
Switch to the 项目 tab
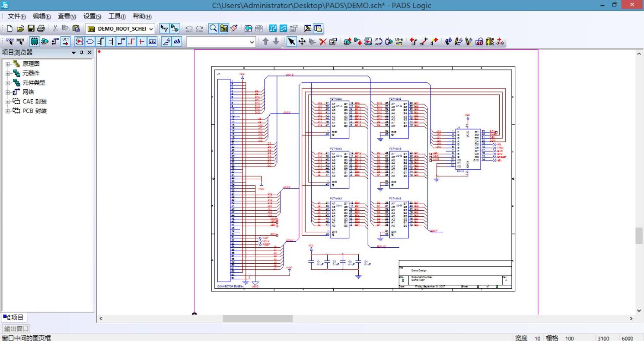tap(13, 318)
